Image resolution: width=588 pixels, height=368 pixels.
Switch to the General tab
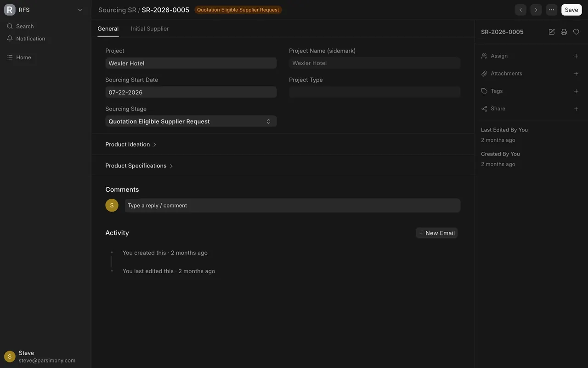point(108,29)
